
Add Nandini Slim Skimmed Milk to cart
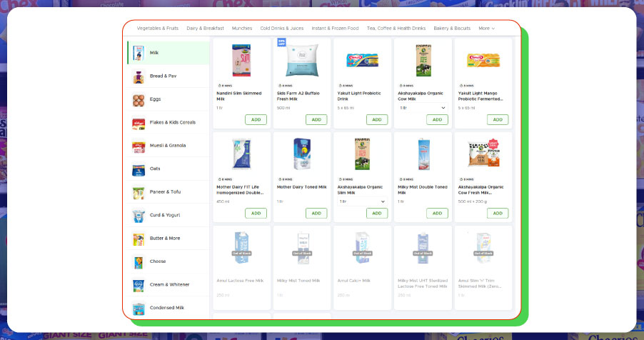[x=256, y=119]
